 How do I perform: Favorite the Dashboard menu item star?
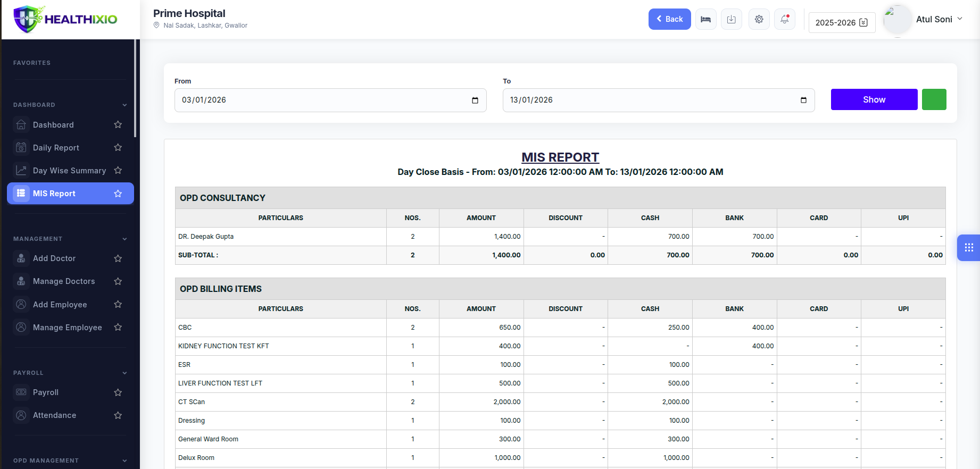(x=118, y=124)
